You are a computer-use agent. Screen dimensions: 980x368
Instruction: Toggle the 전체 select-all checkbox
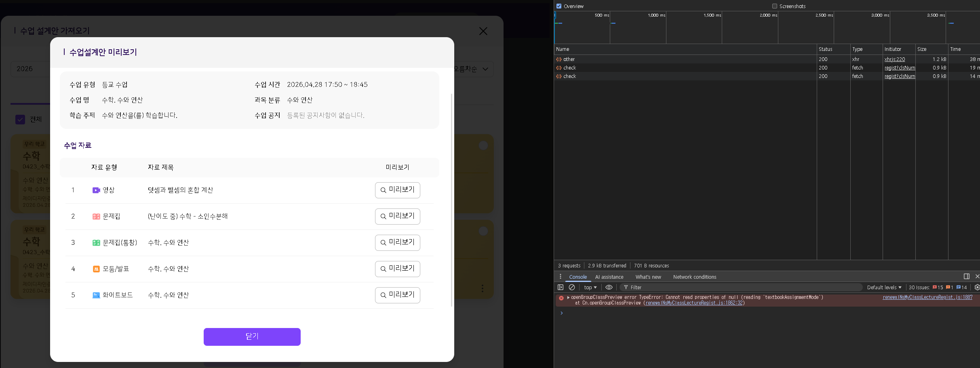click(x=20, y=120)
